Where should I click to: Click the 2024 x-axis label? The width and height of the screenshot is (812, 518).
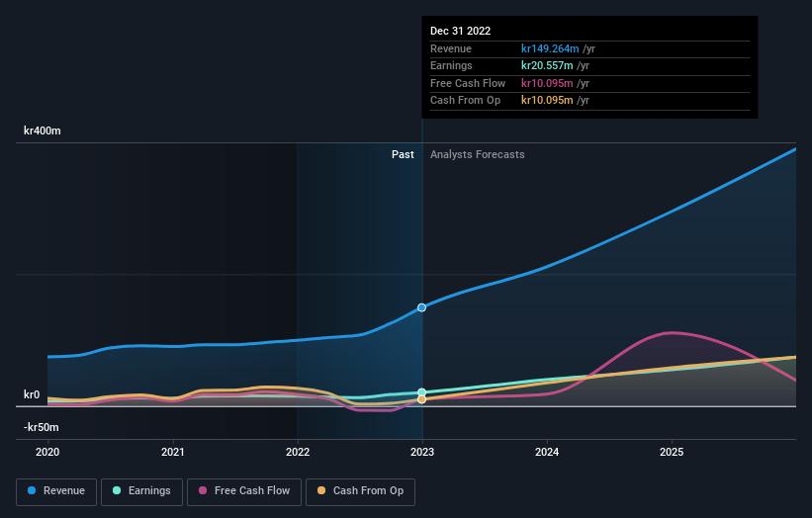[547, 452]
